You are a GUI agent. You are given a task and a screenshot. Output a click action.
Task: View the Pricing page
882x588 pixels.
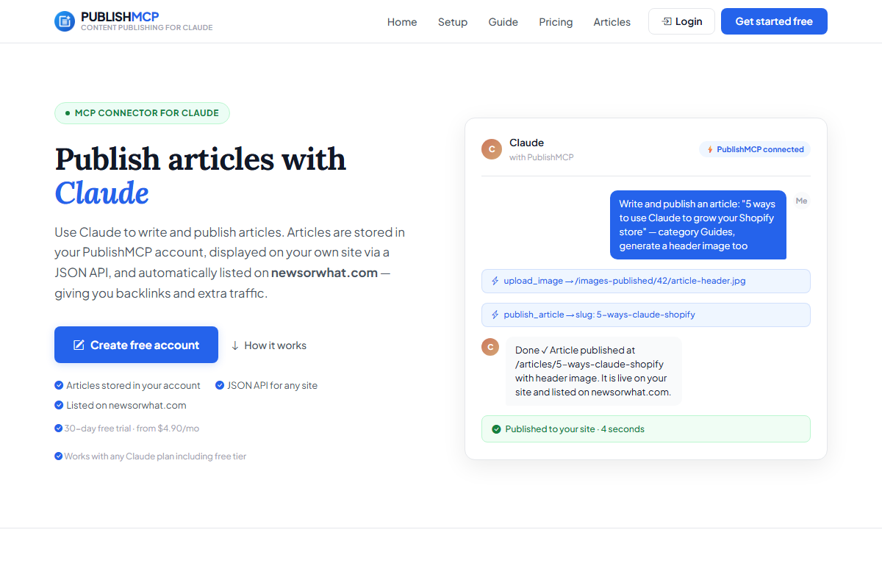[556, 22]
